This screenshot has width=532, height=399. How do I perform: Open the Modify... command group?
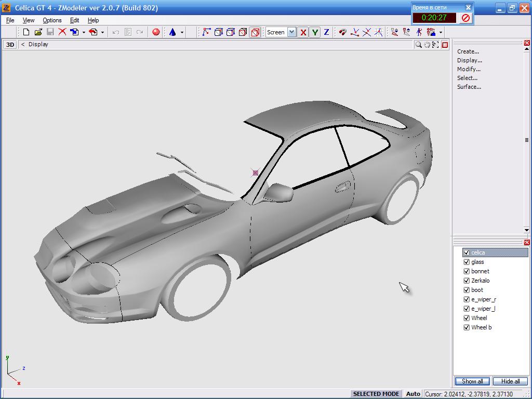469,69
